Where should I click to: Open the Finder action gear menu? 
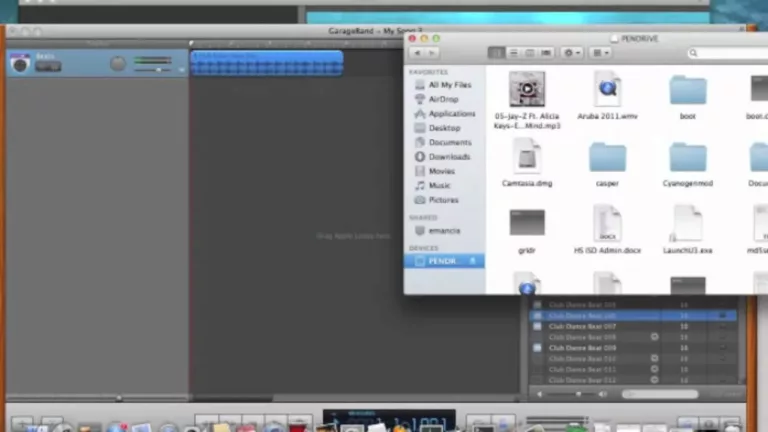pyautogui.click(x=572, y=53)
